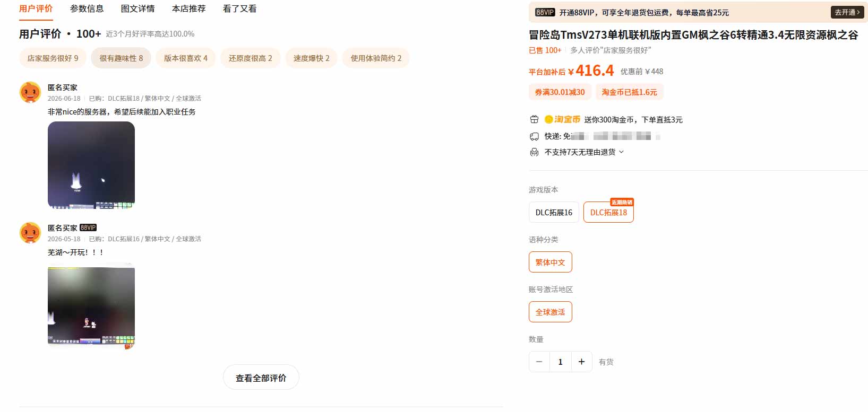This screenshot has width=868, height=412.
Task: Filter reviews by 店家服务很好 9
Action: click(53, 58)
